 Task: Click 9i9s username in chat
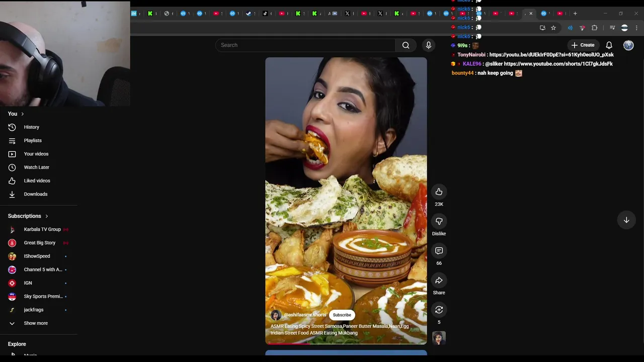pyautogui.click(x=462, y=46)
